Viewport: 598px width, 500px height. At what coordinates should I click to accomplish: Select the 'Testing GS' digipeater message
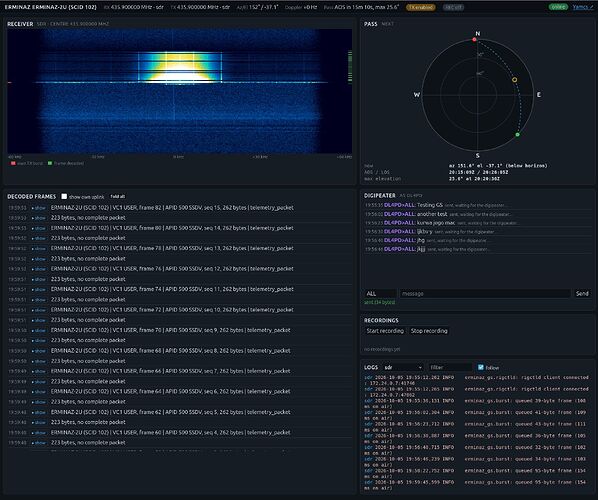(430, 205)
